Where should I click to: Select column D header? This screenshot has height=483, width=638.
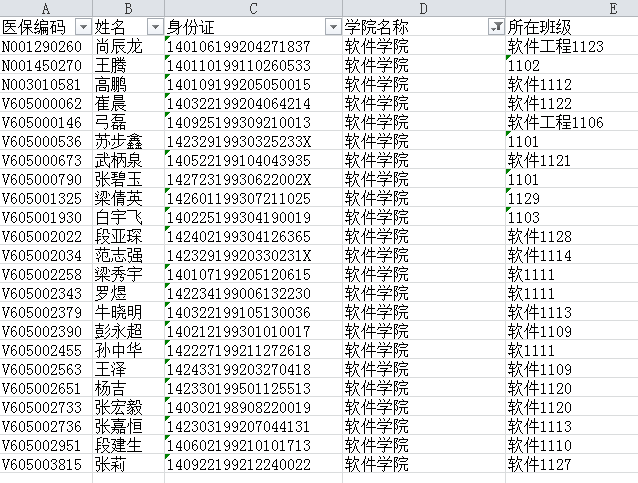pyautogui.click(x=424, y=8)
